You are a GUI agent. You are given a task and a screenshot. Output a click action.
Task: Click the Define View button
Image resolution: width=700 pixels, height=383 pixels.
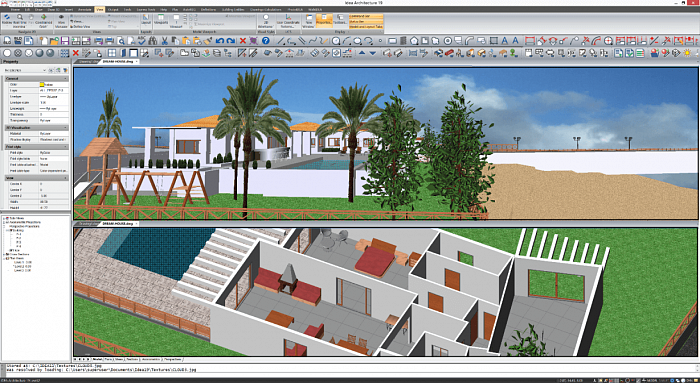pyautogui.click(x=80, y=26)
